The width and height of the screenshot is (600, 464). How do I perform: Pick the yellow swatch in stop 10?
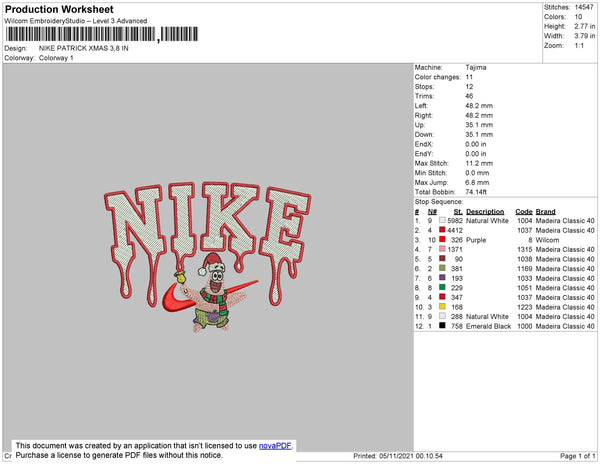pos(442,306)
